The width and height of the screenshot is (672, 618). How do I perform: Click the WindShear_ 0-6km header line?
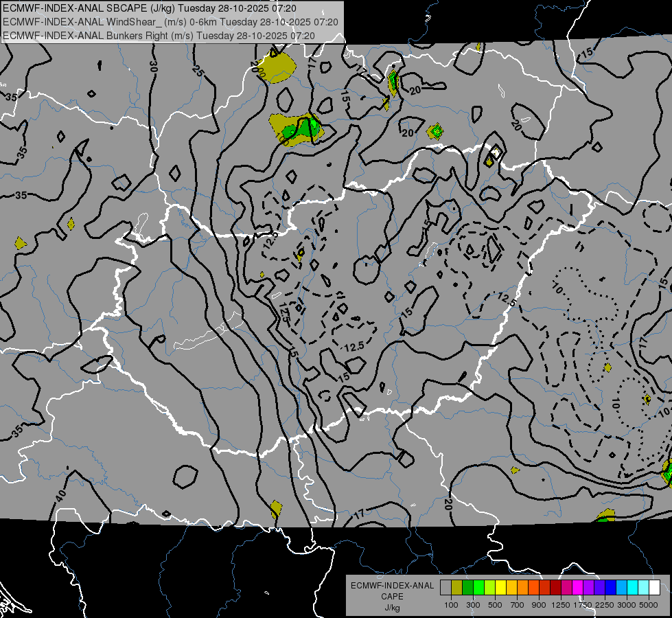[170, 22]
